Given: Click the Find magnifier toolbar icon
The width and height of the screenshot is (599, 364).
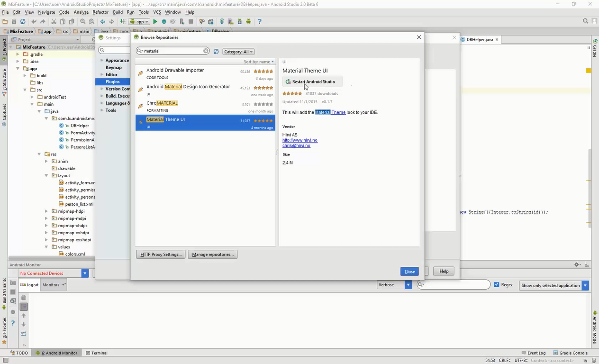Looking at the screenshot, I should 83,21.
